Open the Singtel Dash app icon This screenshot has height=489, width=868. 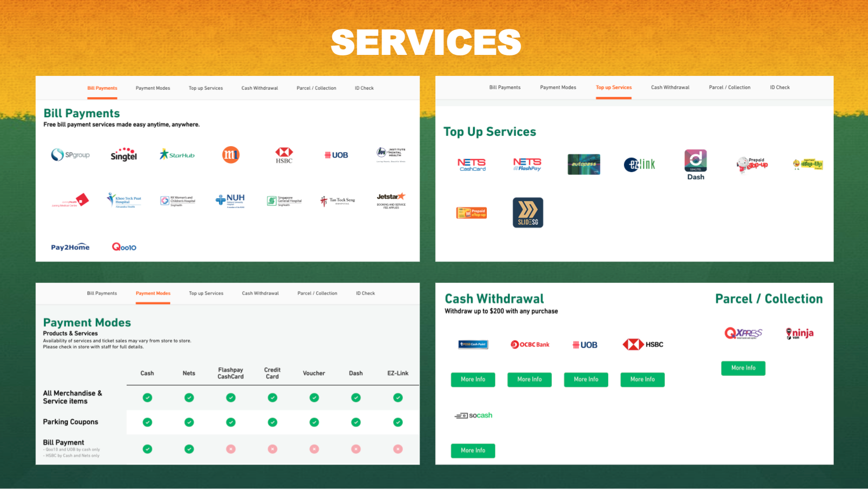click(695, 165)
